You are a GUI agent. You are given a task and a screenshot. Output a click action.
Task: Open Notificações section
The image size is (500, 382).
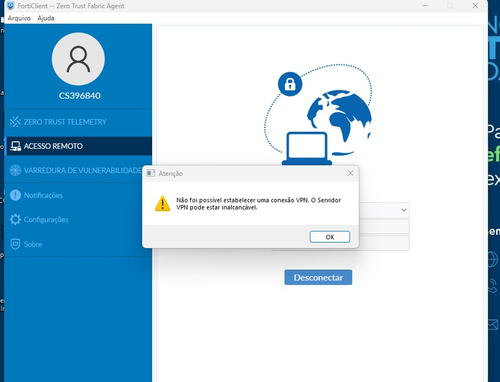tap(78, 195)
